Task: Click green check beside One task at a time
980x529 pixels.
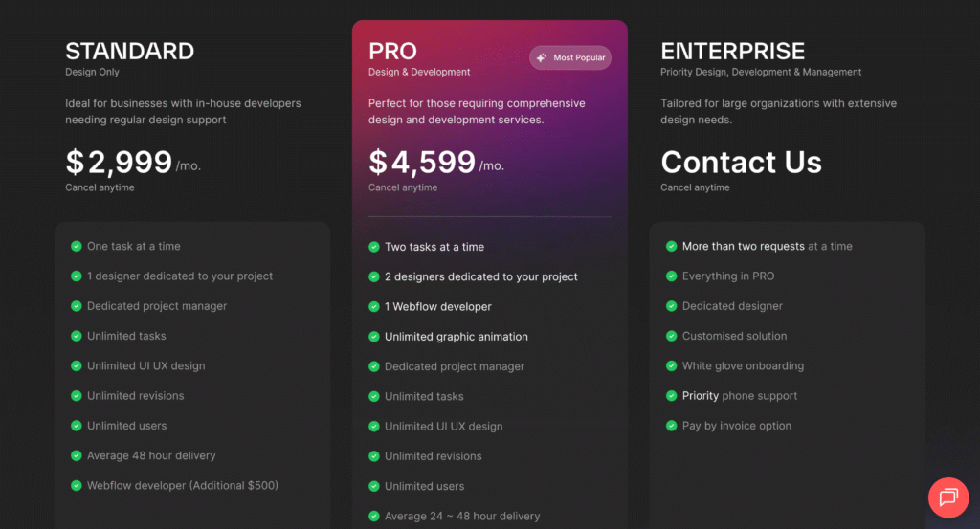Action: [x=77, y=246]
